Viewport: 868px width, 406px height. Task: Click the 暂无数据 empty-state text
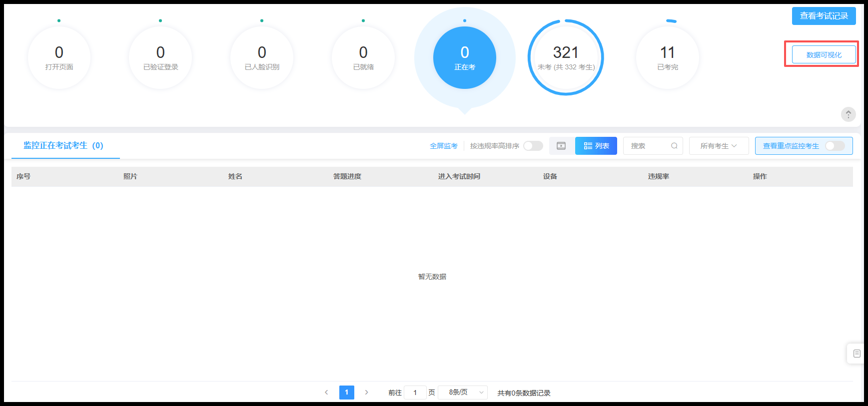point(432,277)
